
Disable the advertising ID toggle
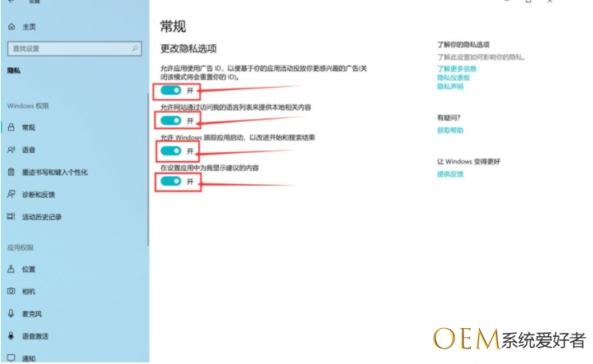171,89
